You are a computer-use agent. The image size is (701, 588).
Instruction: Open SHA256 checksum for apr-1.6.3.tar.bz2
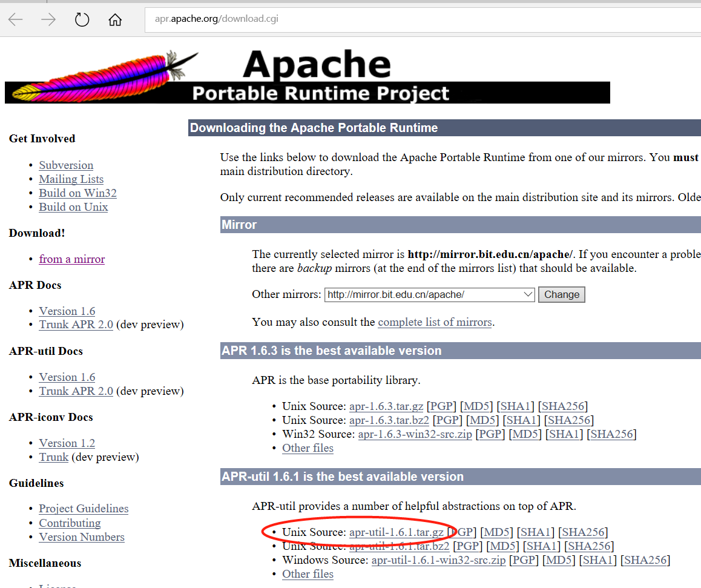click(568, 420)
